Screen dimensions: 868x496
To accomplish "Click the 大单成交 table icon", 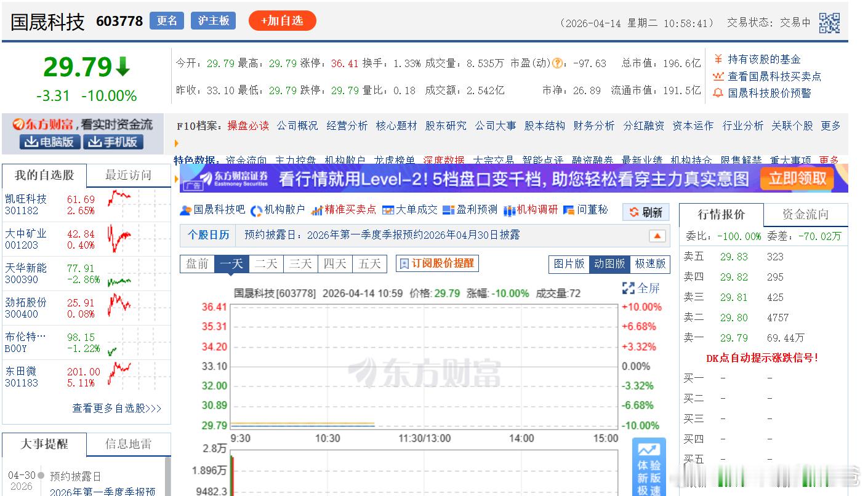I will (388, 210).
